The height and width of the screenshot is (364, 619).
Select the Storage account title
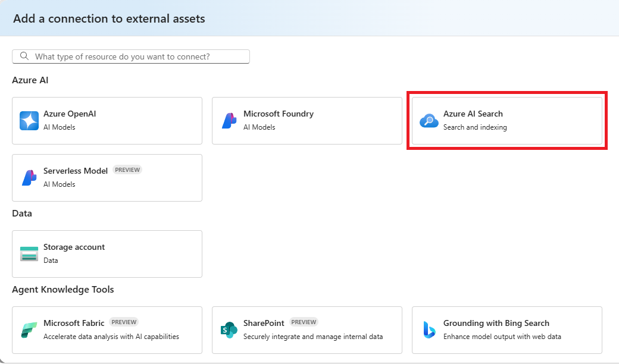click(74, 247)
